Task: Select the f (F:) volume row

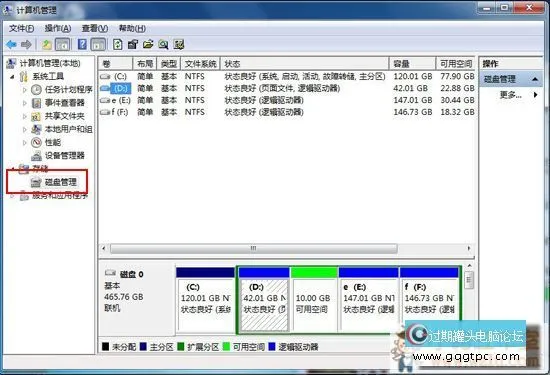Action: 287,112
